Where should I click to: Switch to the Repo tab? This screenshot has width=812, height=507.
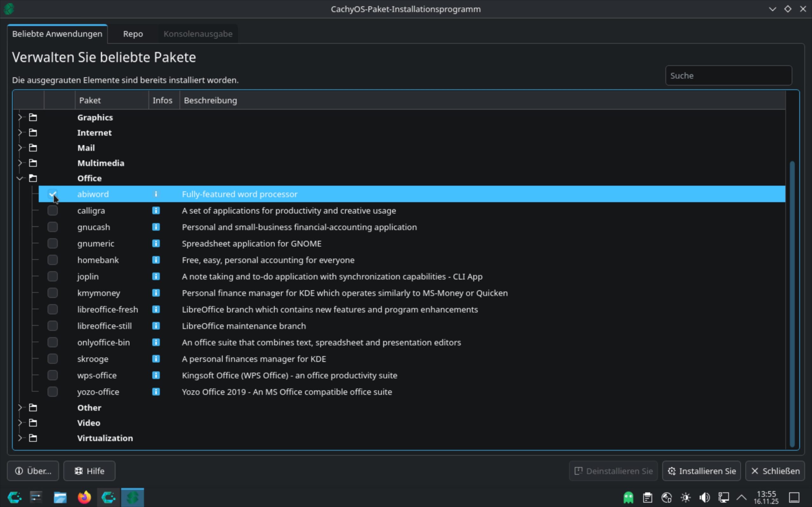[x=133, y=34]
